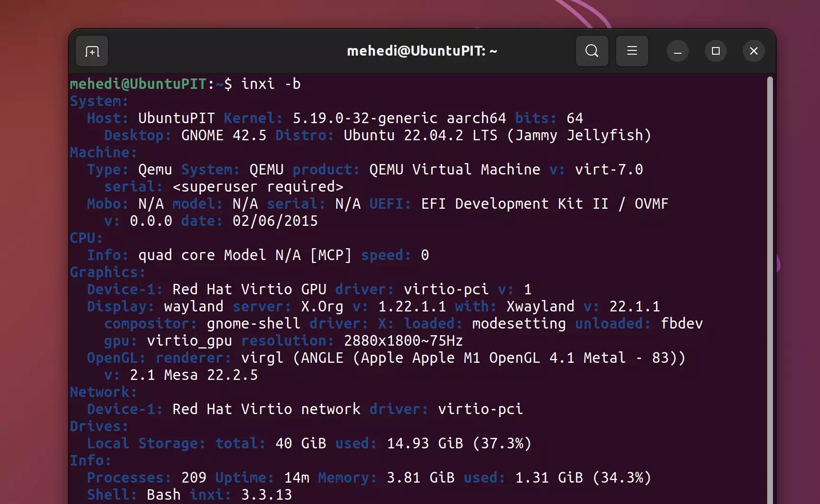Click '<superuser required>' serial text
The image size is (820, 504).
coord(258,187)
